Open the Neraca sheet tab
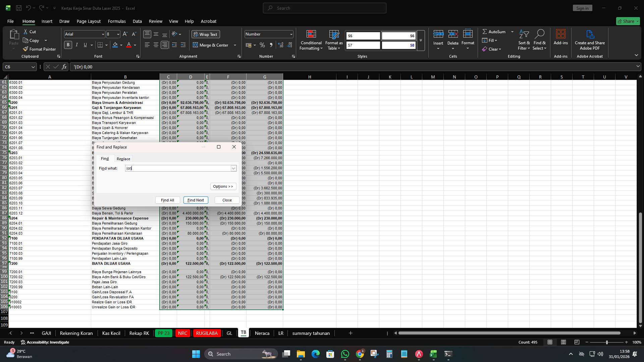644x362 pixels. tap(262, 333)
